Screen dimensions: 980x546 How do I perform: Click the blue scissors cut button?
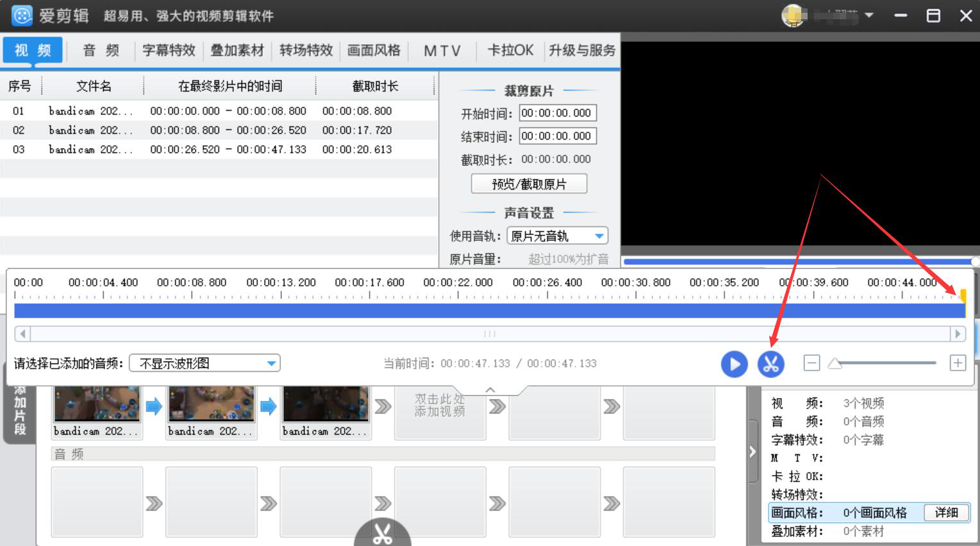point(770,364)
